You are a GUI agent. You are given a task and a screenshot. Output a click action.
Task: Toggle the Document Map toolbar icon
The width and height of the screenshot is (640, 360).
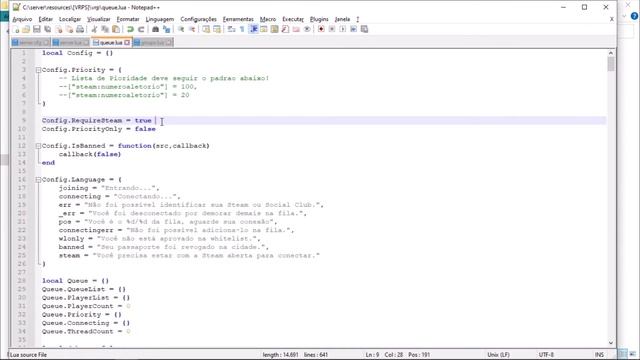click(274, 29)
